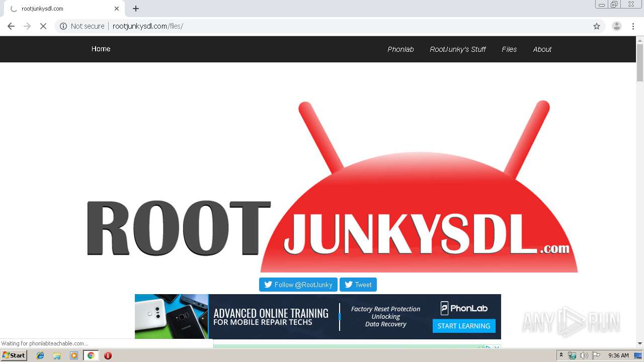Click the scrollbar down arrow
The width and height of the screenshot is (644, 362).
(640, 343)
